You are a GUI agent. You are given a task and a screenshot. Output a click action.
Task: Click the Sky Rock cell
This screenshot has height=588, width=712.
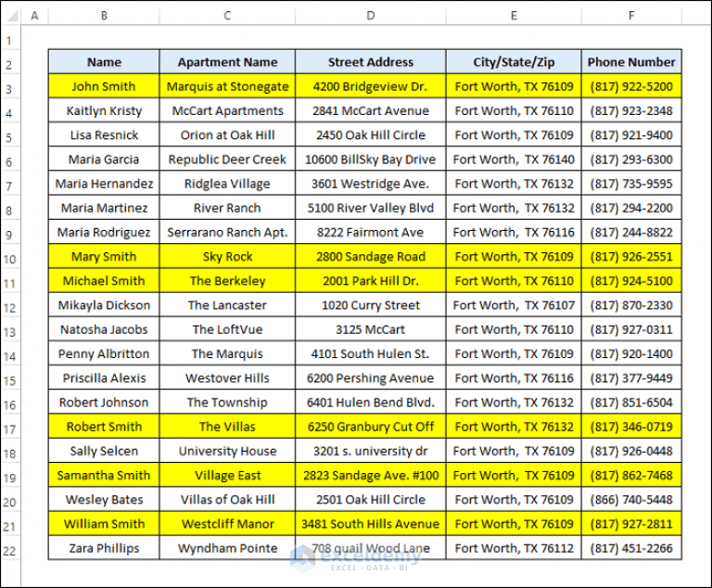pyautogui.click(x=227, y=256)
